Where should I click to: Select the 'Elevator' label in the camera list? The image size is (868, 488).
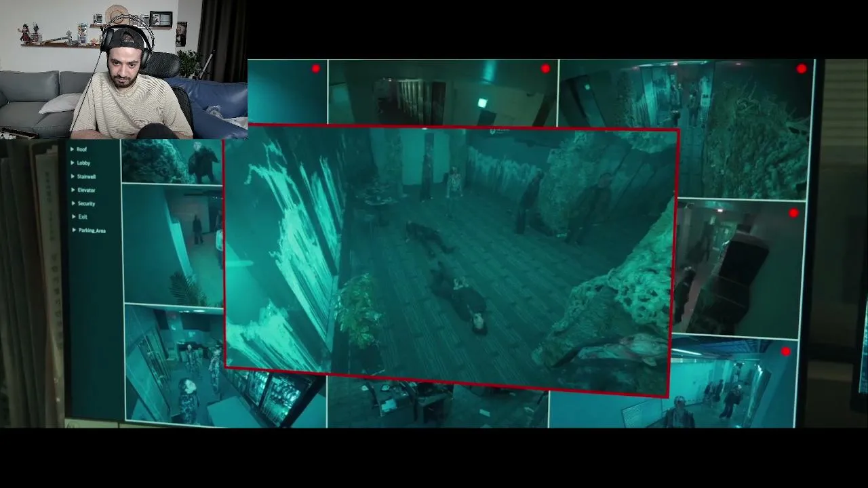pos(86,190)
